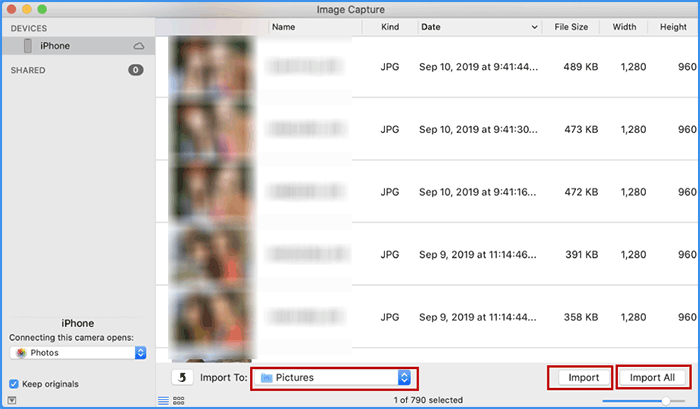Screen dimensions: 700x409
Task: Select the photo thumbnail sized 489 KB
Action: coord(211,67)
